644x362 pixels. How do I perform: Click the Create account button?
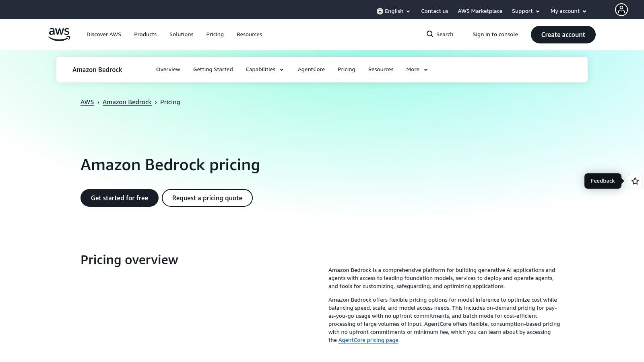[563, 35]
